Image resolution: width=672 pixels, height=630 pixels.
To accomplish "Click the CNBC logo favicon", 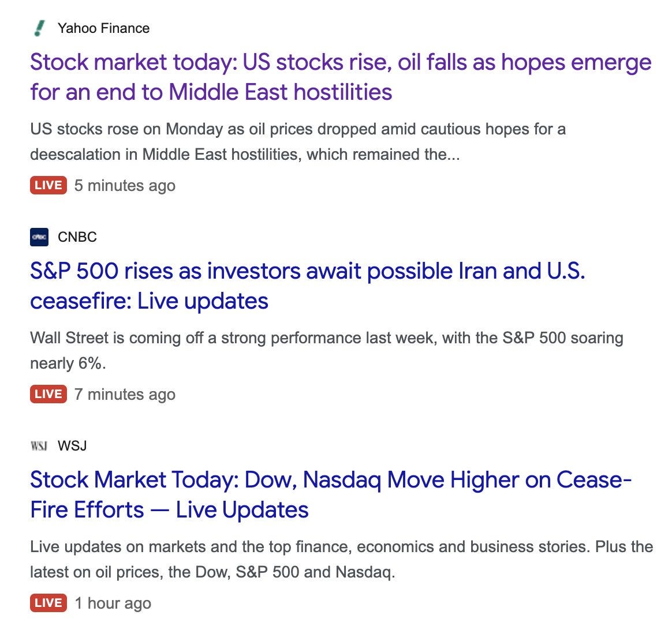I will coord(39,237).
